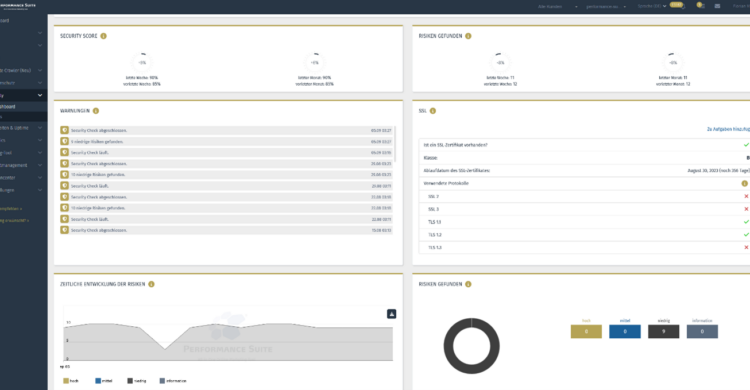
Task: Open yellow sidebar link ending in 'empfehlen »'
Action: pyautogui.click(x=11, y=209)
